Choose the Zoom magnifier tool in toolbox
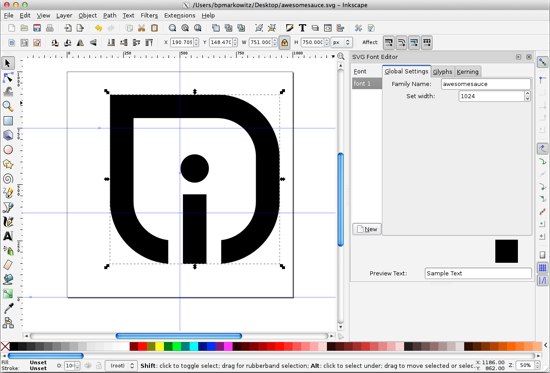The width and height of the screenshot is (550, 373). pos(8,106)
